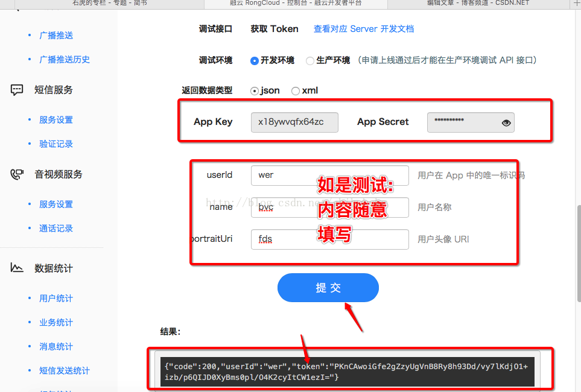Click the 获取 Token label
581x392 pixels.
point(274,29)
